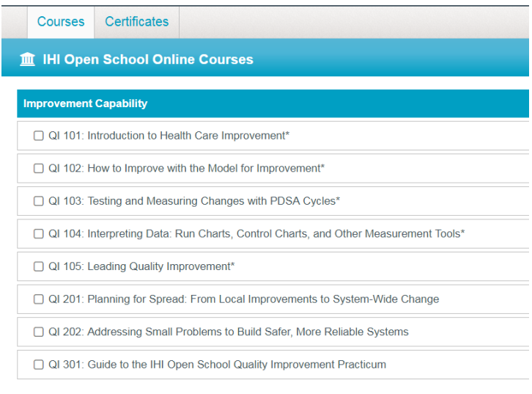
Task: Open QI 202: Addressing Small Problems course
Action: [x=229, y=332]
